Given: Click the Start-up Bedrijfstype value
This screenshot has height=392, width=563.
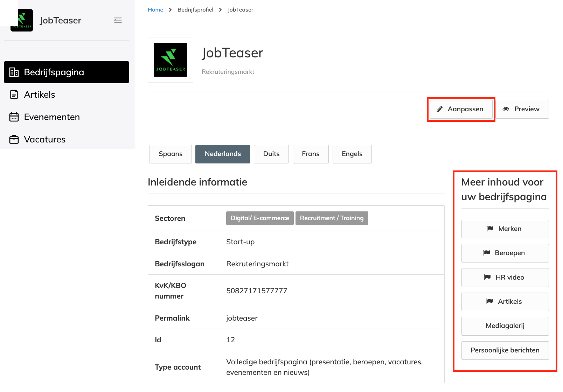Looking at the screenshot, I should 241,242.
